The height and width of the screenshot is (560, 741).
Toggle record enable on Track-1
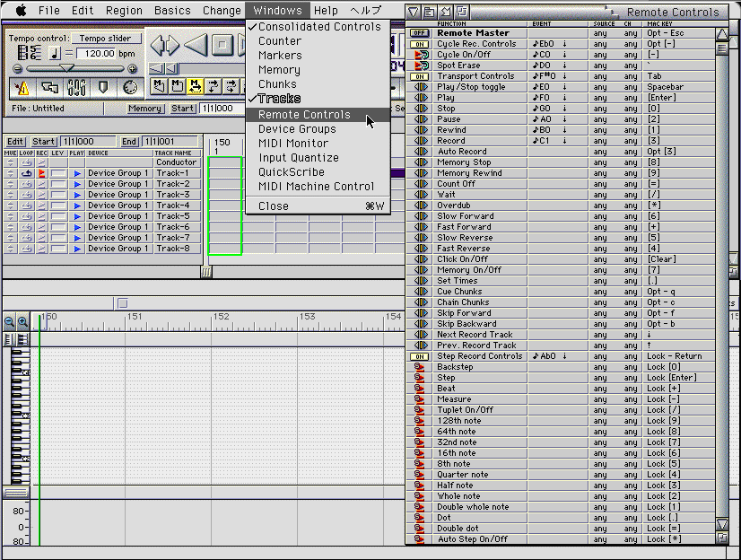41,173
